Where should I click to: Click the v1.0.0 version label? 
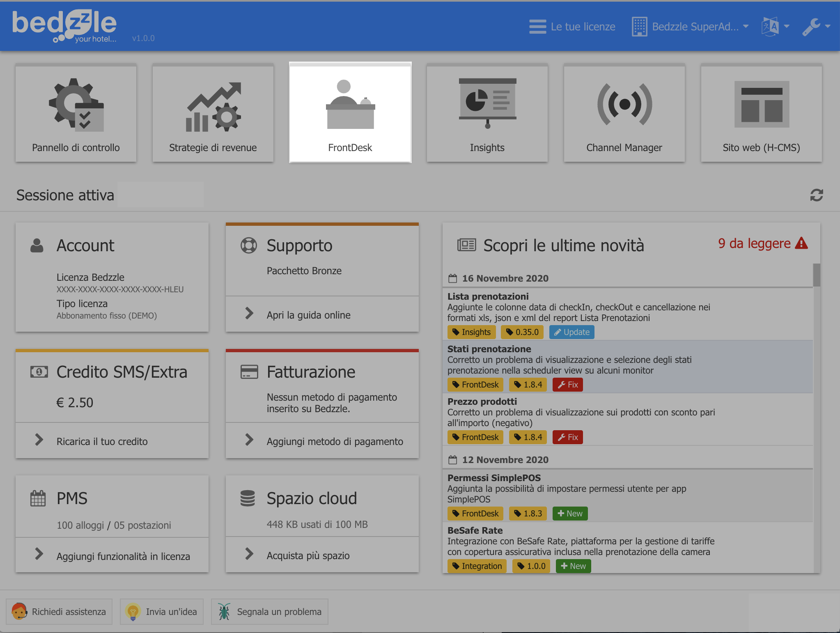coord(143,38)
